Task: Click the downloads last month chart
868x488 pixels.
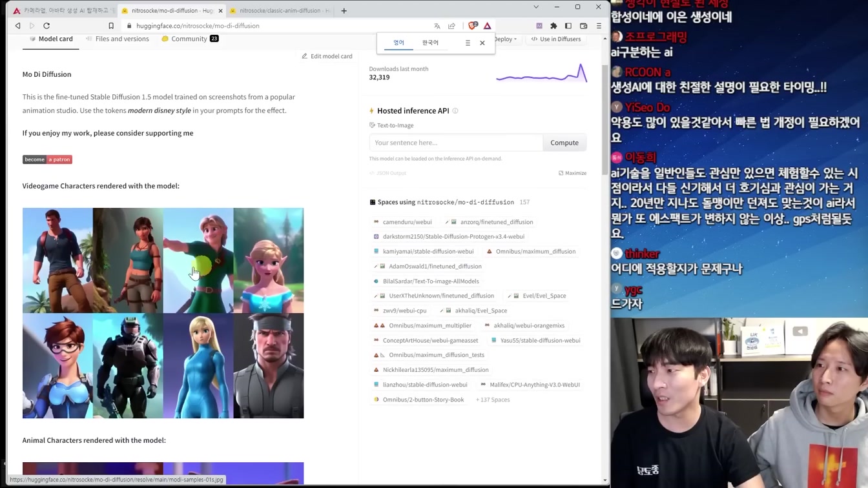Action: pyautogui.click(x=541, y=73)
